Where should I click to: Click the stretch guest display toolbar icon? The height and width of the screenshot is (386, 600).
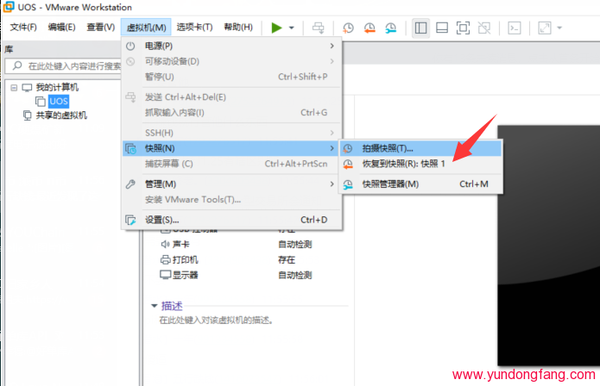click(544, 28)
